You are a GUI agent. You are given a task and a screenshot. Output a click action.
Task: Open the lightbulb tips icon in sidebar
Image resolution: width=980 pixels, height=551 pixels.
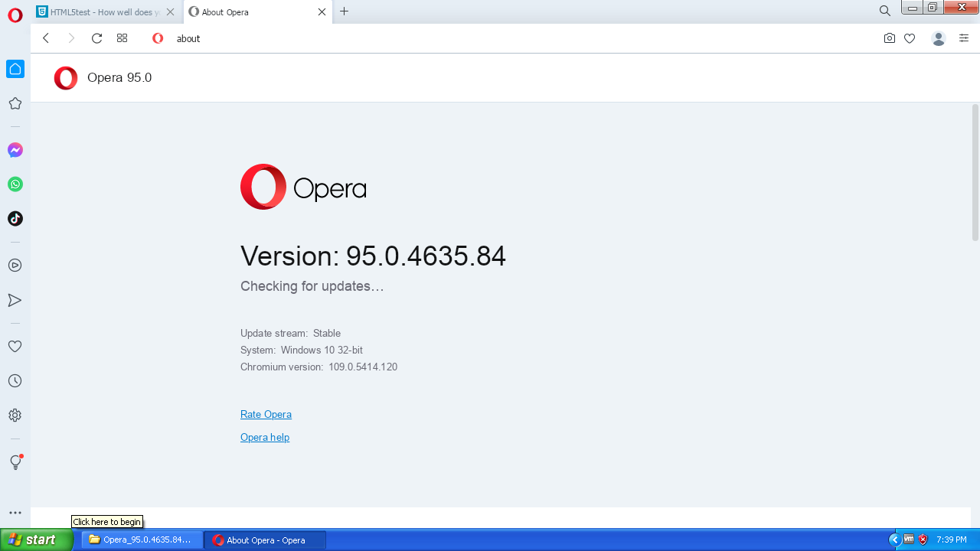tap(15, 462)
